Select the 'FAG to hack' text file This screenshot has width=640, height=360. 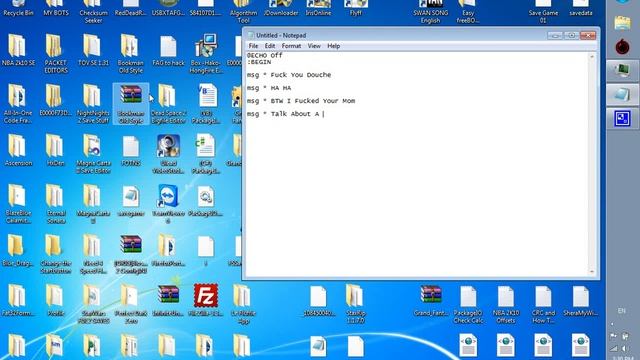point(168,50)
